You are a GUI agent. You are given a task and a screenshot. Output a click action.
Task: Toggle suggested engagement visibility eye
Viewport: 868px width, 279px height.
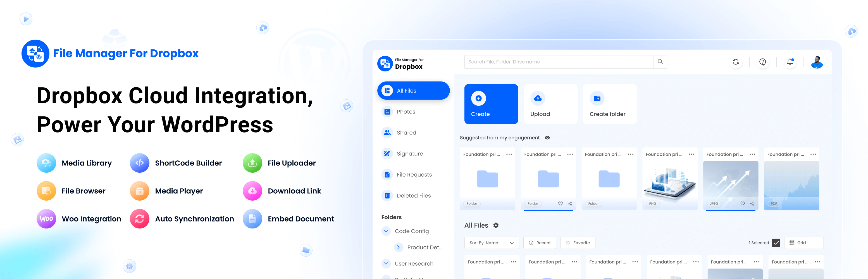(547, 138)
